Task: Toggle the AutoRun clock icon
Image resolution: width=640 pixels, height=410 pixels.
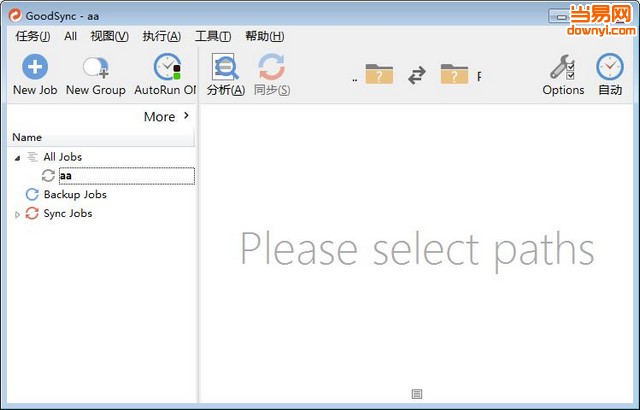Action: pos(167,68)
